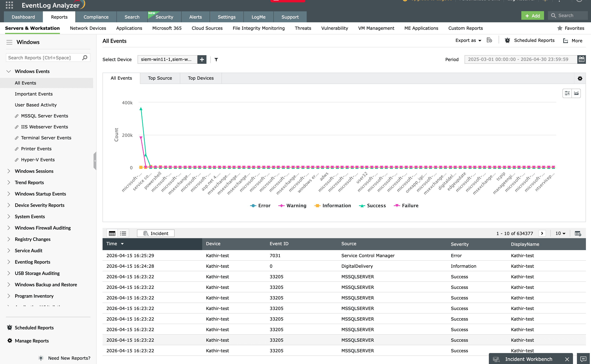This screenshot has height=364, width=591.
Task: Collapse the Windows Events group
Action: click(x=9, y=71)
